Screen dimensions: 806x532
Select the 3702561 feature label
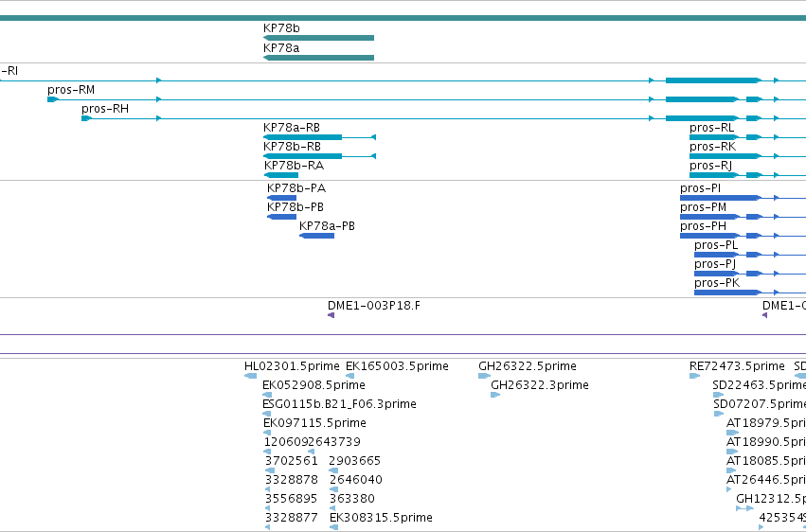click(x=292, y=461)
